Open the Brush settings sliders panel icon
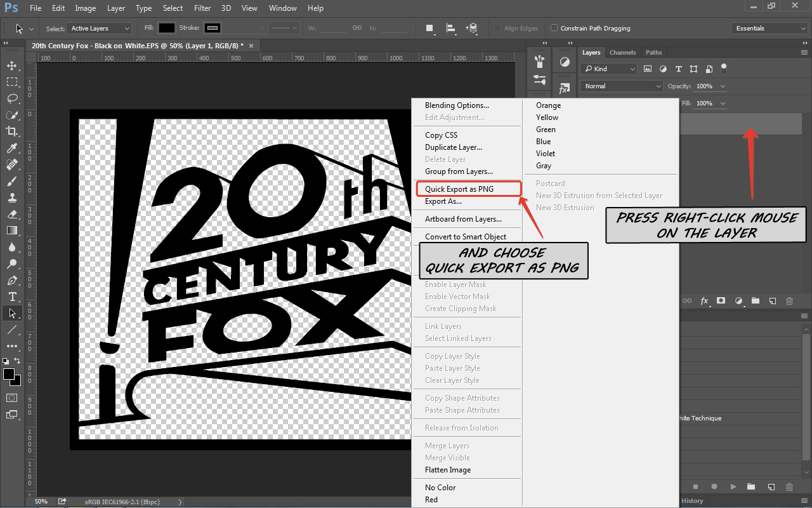 (x=540, y=80)
